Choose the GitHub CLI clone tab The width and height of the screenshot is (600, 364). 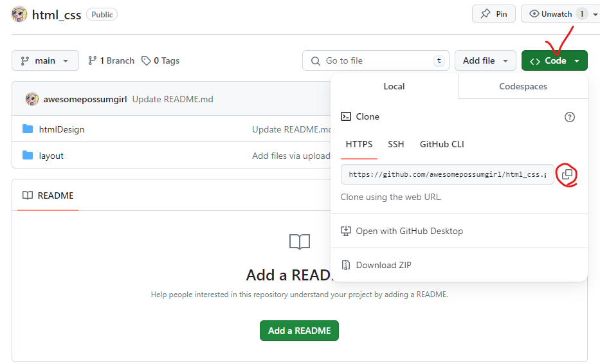pos(442,144)
